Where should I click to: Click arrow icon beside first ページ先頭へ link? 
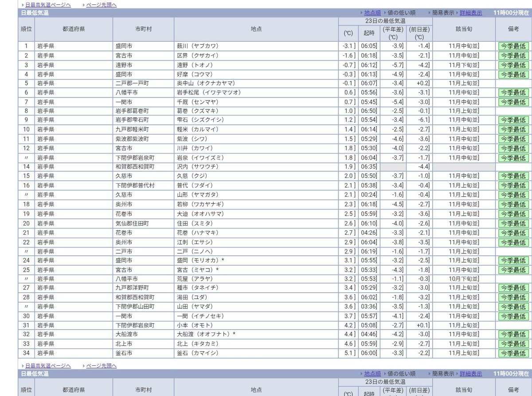84,5
